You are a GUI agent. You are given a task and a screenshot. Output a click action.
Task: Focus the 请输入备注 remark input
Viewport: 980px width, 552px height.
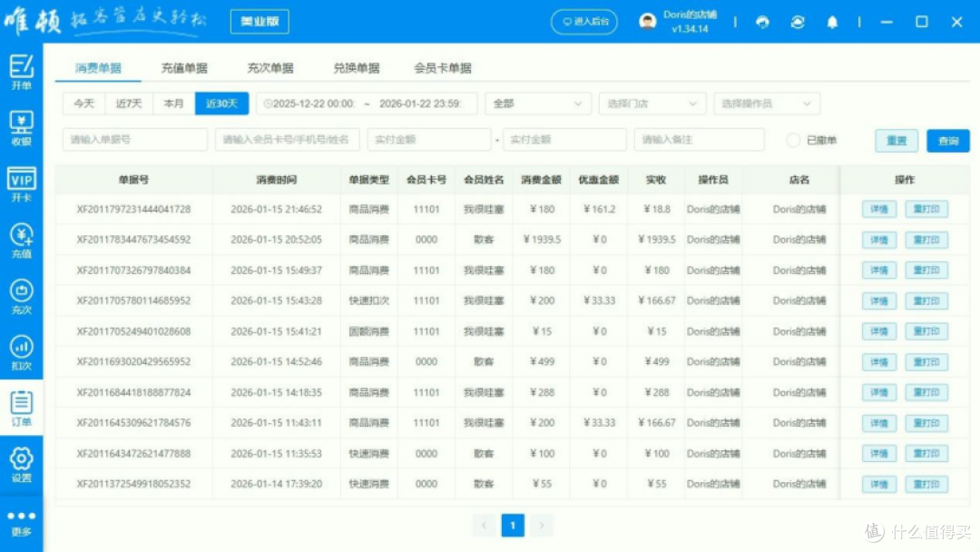pyautogui.click(x=700, y=140)
